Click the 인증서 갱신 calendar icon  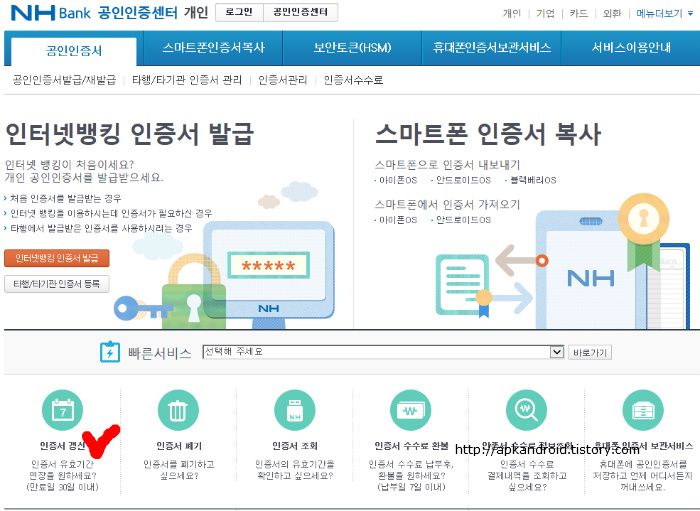point(62,410)
